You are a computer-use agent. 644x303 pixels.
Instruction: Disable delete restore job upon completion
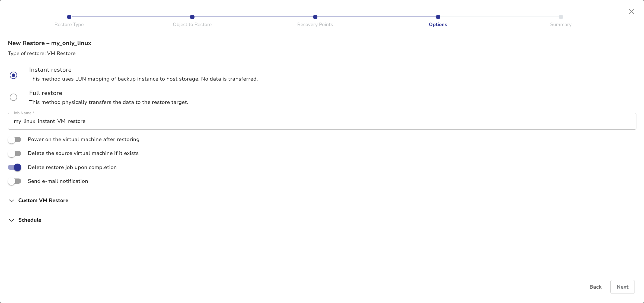[x=15, y=167]
